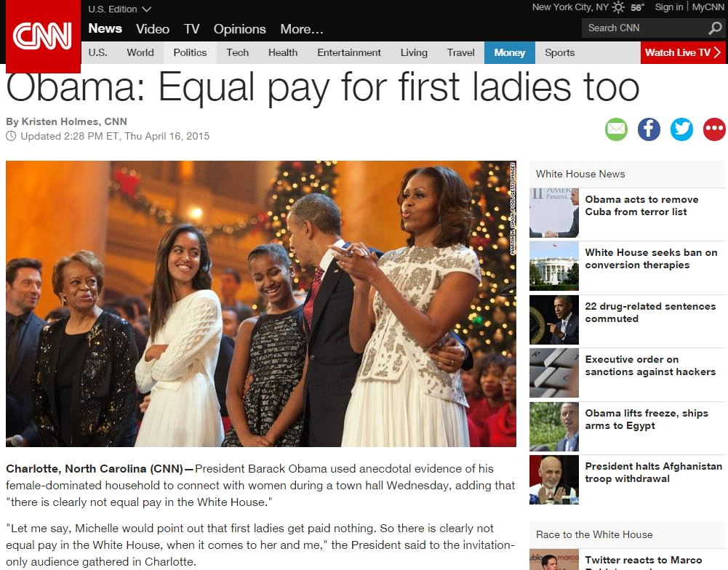Image resolution: width=728 pixels, height=570 pixels.
Task: Click the weather sun icon
Action: 618,7
